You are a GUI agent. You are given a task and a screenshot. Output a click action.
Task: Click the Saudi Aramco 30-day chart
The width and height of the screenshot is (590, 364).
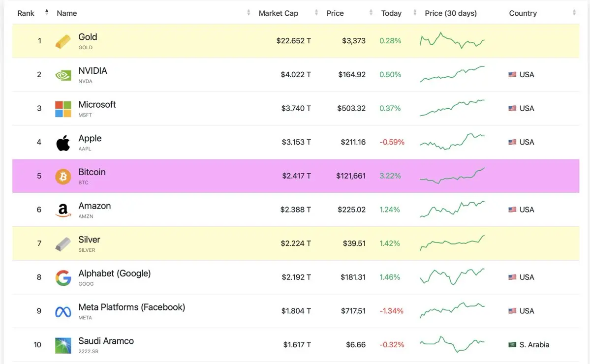pyautogui.click(x=452, y=344)
